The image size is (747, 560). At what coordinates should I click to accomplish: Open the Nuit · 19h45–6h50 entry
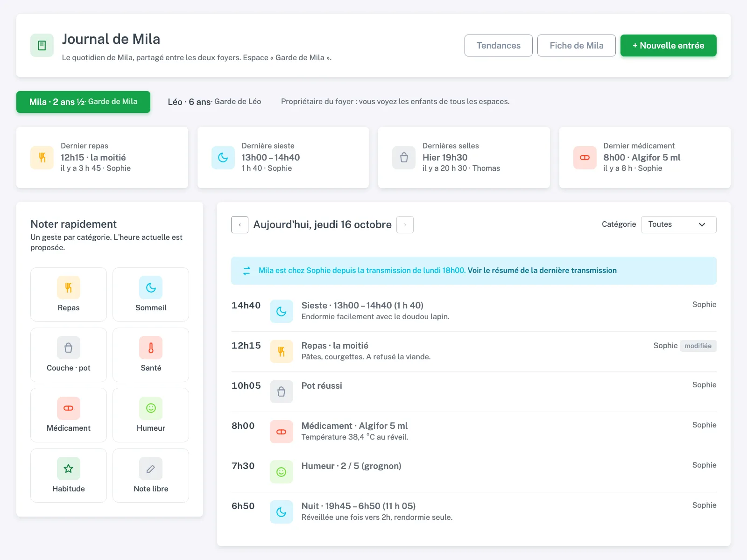474,512
